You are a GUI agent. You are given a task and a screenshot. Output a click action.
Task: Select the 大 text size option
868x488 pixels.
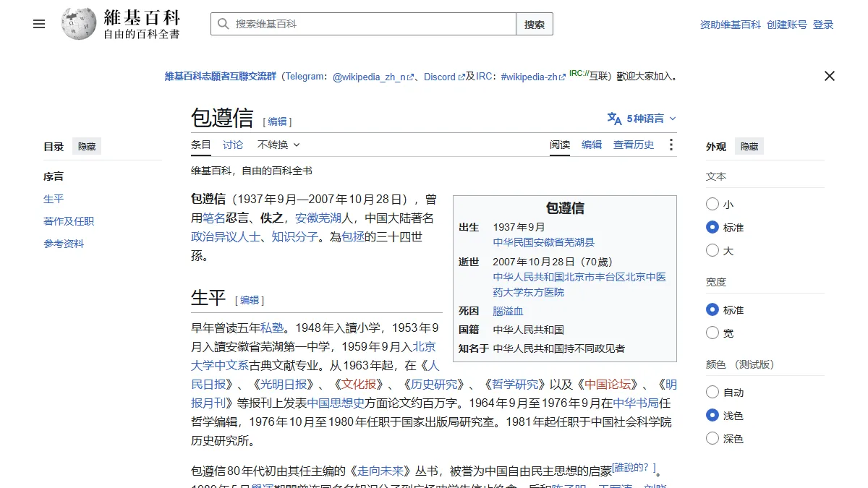(712, 251)
